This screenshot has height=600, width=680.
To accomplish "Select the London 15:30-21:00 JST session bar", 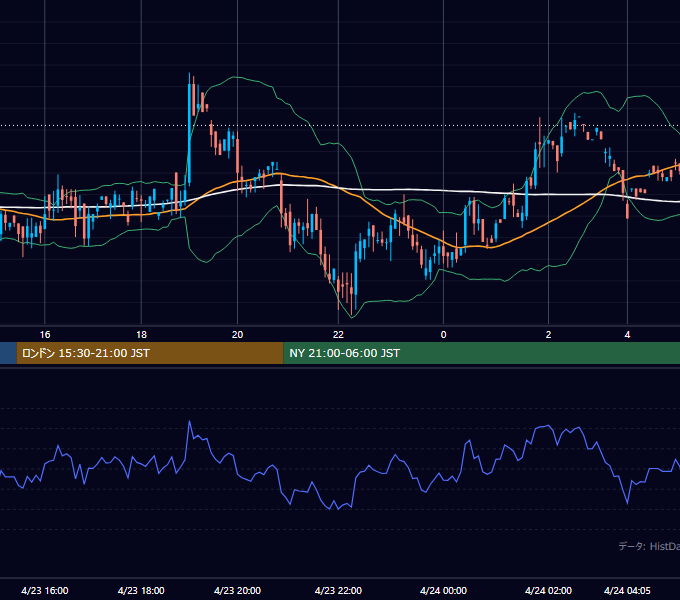I will [x=150, y=353].
